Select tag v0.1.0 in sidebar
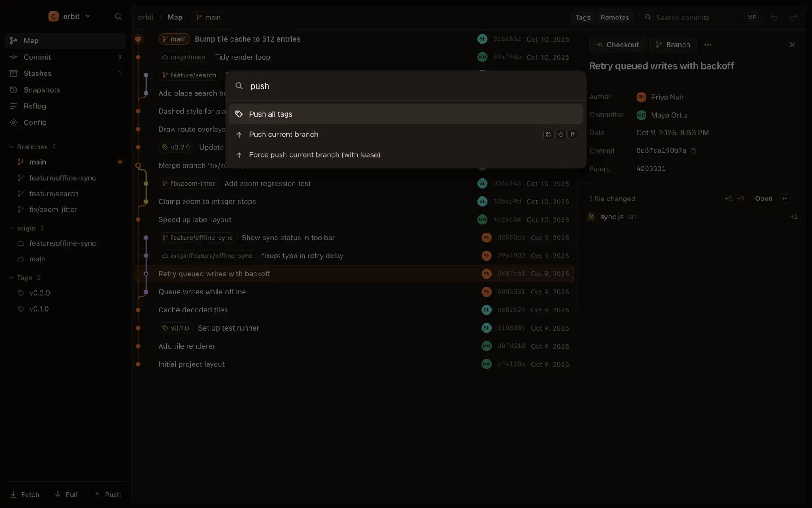This screenshot has width=812, height=508. (65, 309)
